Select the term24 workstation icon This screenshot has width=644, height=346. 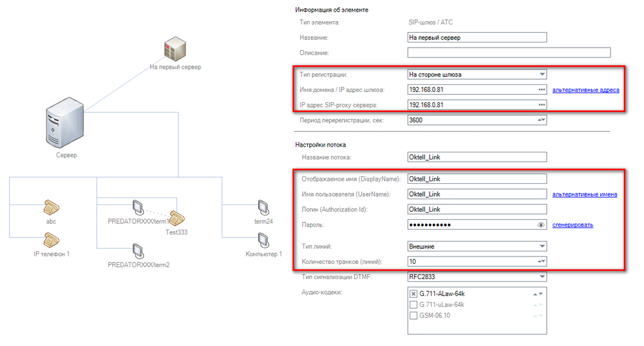point(263,207)
